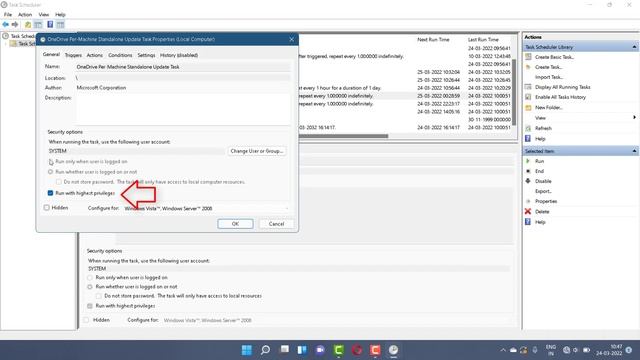Viewport: 640px width, 360px height.
Task: Open File menu
Action: pyautogui.click(x=8, y=15)
